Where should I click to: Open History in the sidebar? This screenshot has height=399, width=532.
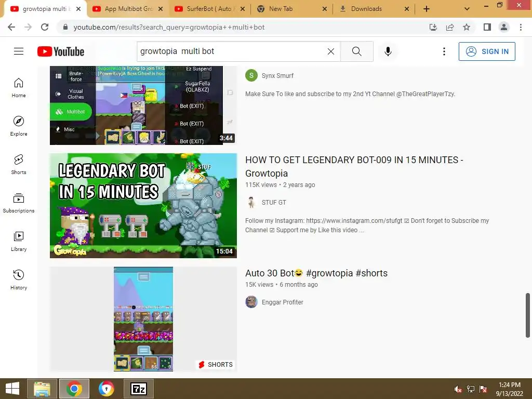pyautogui.click(x=19, y=280)
